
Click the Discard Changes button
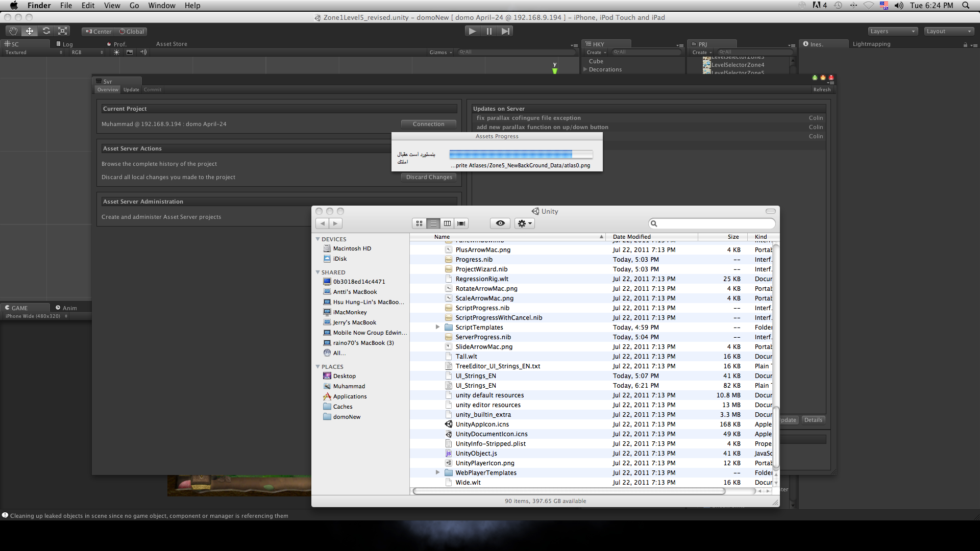coord(429,177)
